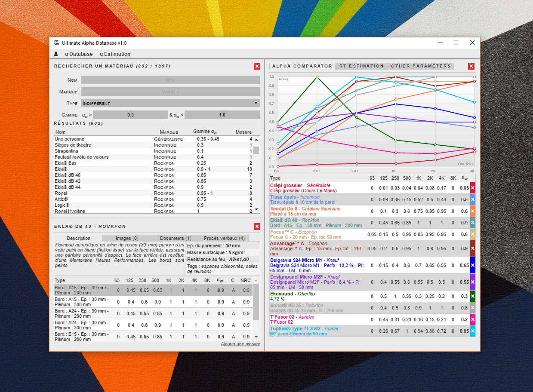The image size is (533, 392).
Task: Select Bord A24 Plénum 300 mm measurement
Action: pyautogui.click(x=154, y=325)
